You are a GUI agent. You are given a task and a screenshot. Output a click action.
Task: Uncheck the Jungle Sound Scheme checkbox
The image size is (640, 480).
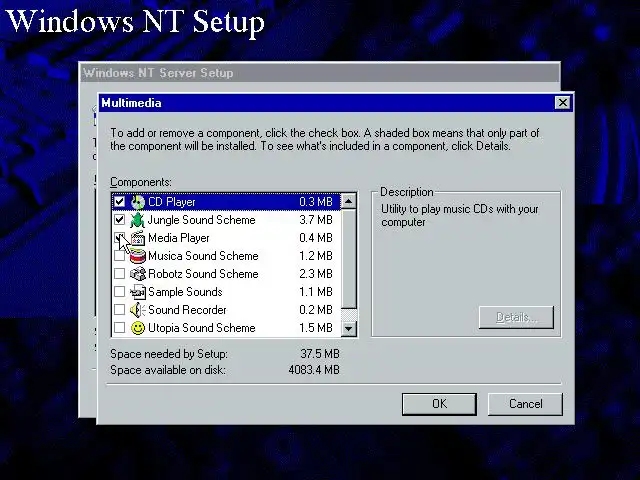119,220
